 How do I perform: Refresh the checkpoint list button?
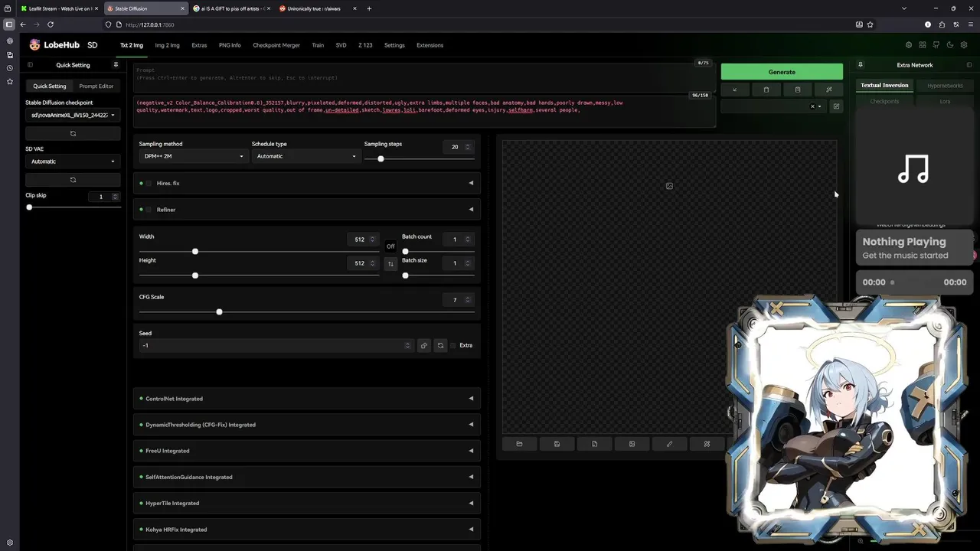coord(73,133)
